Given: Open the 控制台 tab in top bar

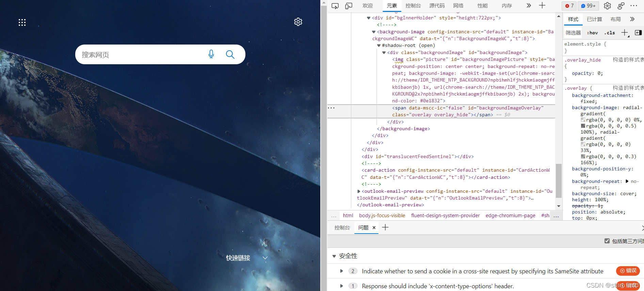Looking at the screenshot, I should pos(413,6).
